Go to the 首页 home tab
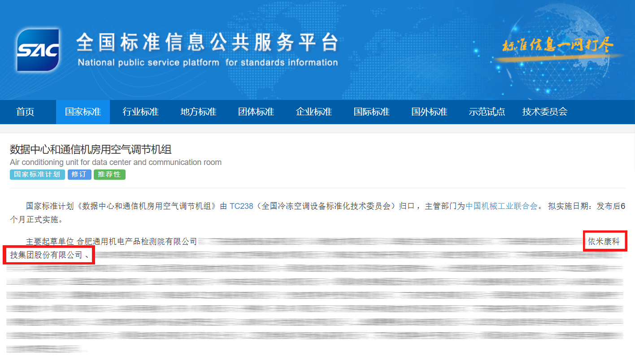Screen dimensions: 635x364 click(x=25, y=112)
